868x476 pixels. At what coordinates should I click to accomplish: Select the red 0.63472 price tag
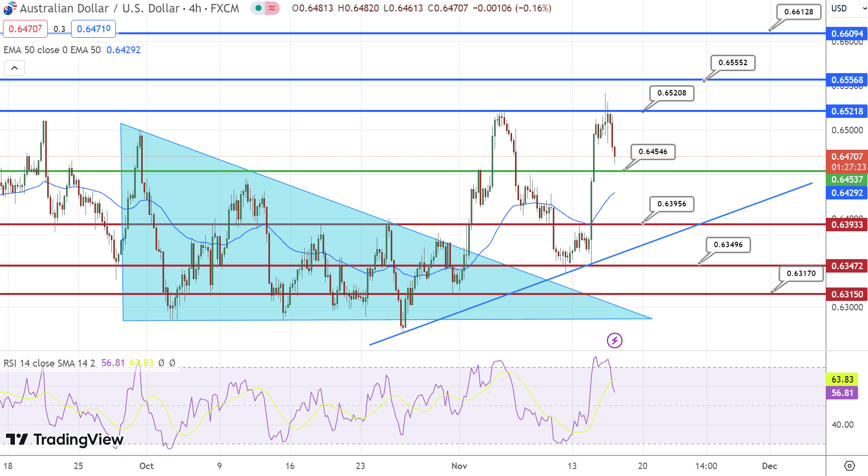[847, 266]
